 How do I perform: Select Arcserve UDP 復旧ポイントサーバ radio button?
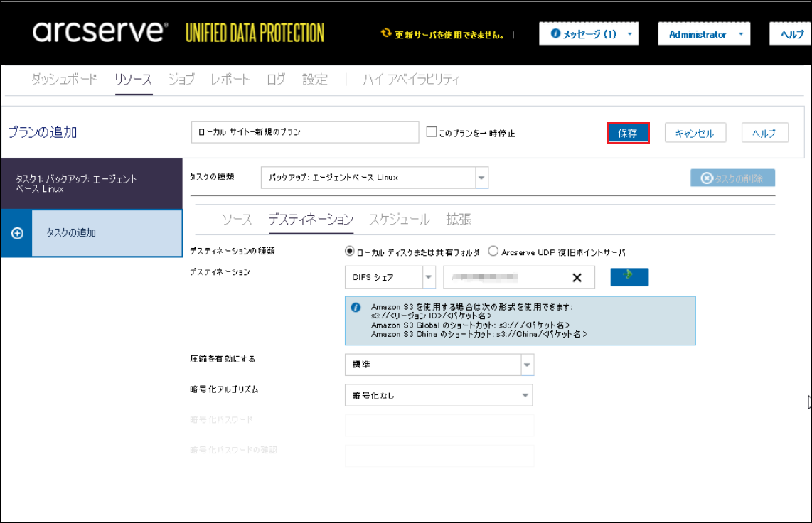coord(493,251)
